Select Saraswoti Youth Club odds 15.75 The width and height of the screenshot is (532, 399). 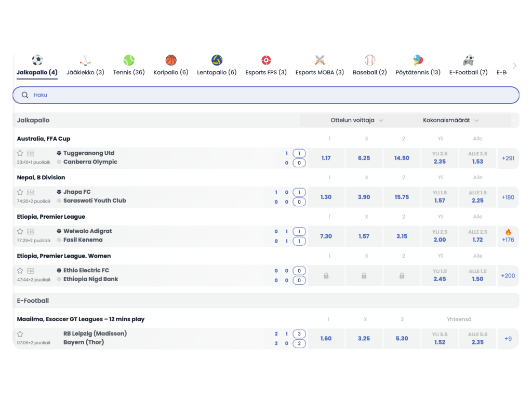[x=402, y=197]
